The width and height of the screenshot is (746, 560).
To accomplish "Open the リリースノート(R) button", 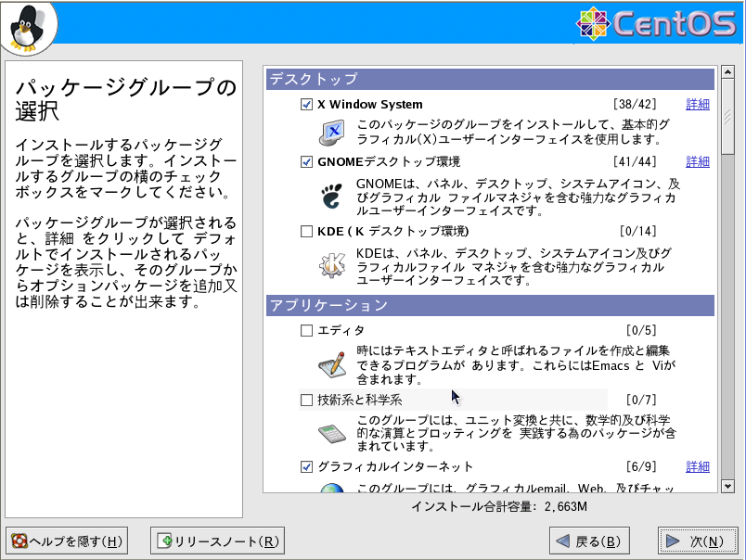I will (x=217, y=541).
